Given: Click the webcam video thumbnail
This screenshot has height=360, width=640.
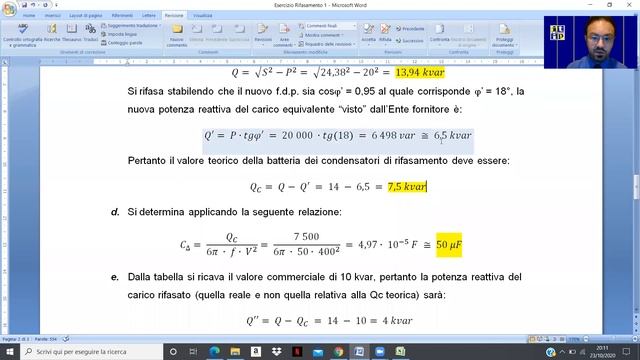Looking at the screenshot, I should click(x=590, y=42).
